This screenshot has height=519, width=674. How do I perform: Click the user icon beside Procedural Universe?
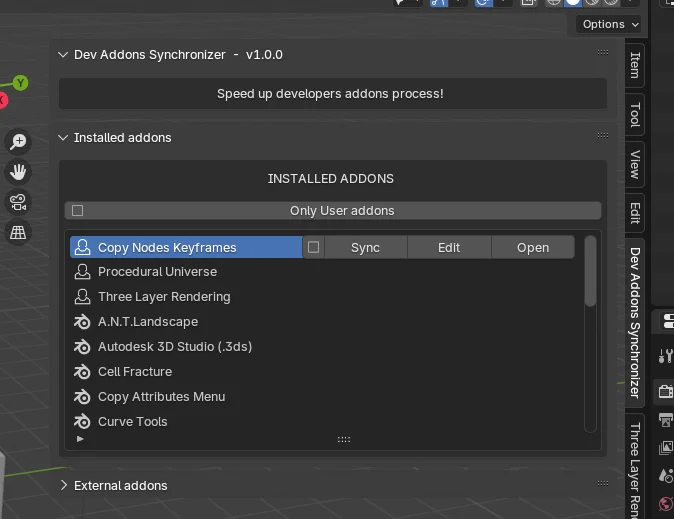click(x=82, y=272)
